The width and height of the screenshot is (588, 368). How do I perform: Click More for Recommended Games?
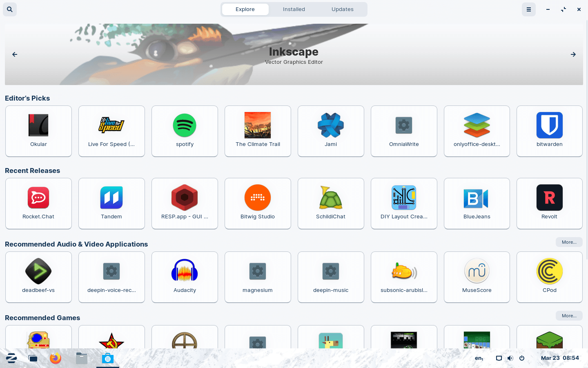[x=569, y=316]
